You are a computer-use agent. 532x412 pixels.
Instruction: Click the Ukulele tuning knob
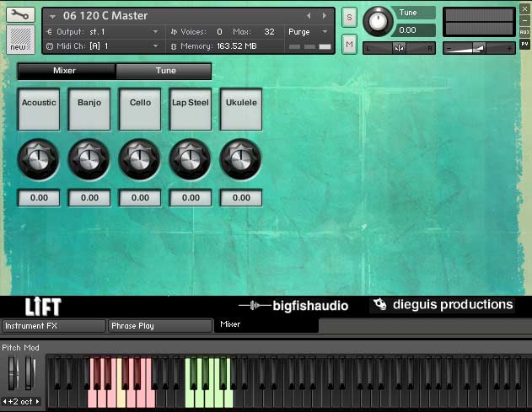coord(240,159)
